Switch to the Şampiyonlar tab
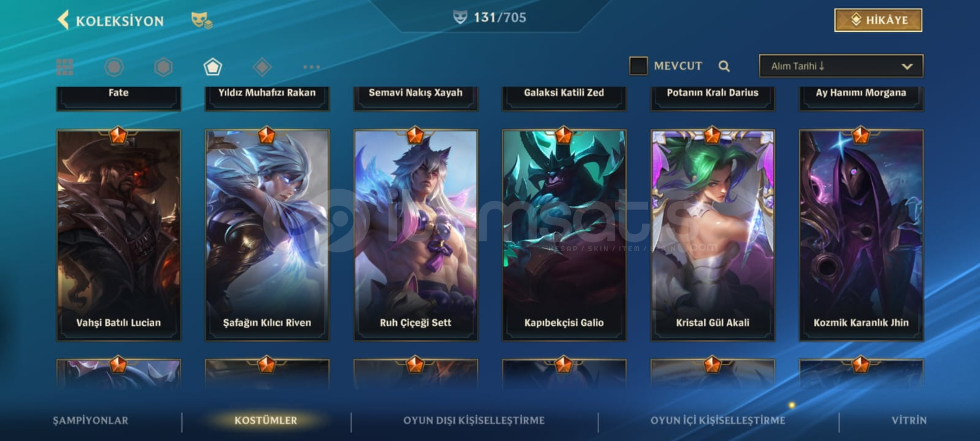 pyautogui.click(x=91, y=420)
